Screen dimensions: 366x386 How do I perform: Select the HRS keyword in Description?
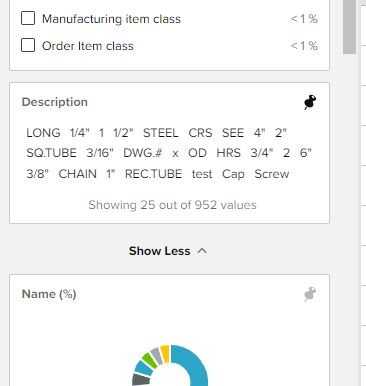[228, 153]
